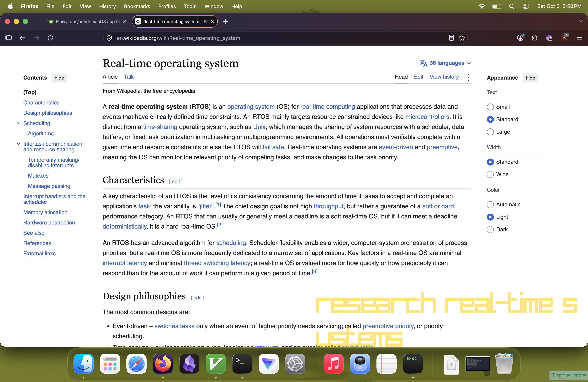The image size is (588, 382).
Task: Open Launchpad from the Dock
Action: 110,364
